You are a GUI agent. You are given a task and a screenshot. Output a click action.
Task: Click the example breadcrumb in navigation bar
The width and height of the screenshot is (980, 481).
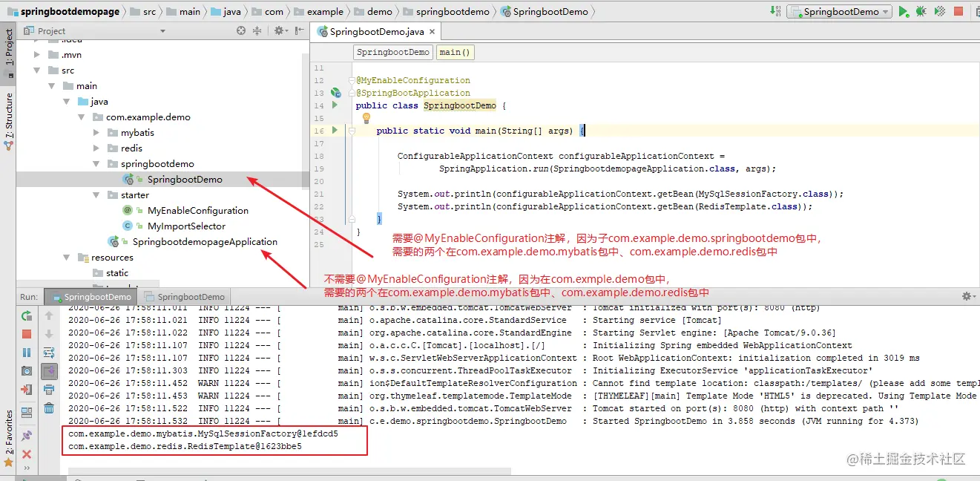[x=319, y=11]
